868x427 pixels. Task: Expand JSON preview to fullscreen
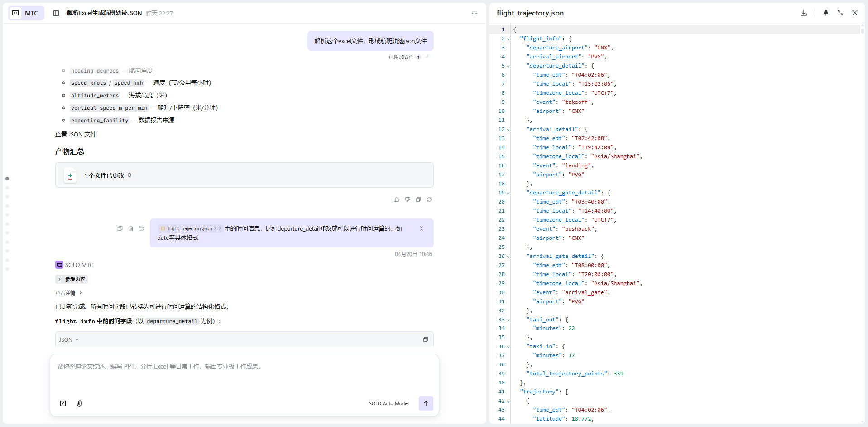pyautogui.click(x=840, y=13)
